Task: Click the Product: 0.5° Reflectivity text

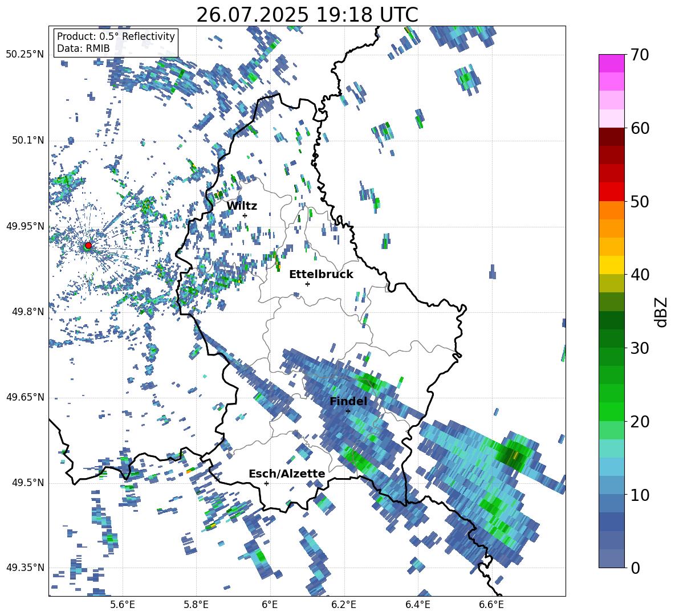Action: coord(116,36)
